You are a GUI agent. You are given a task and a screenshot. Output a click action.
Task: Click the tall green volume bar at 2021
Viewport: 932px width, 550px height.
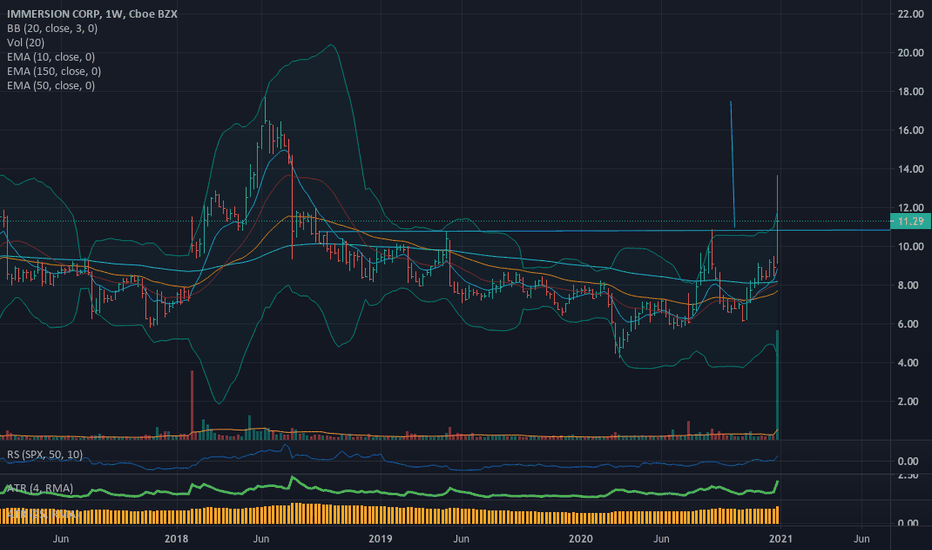(777, 385)
